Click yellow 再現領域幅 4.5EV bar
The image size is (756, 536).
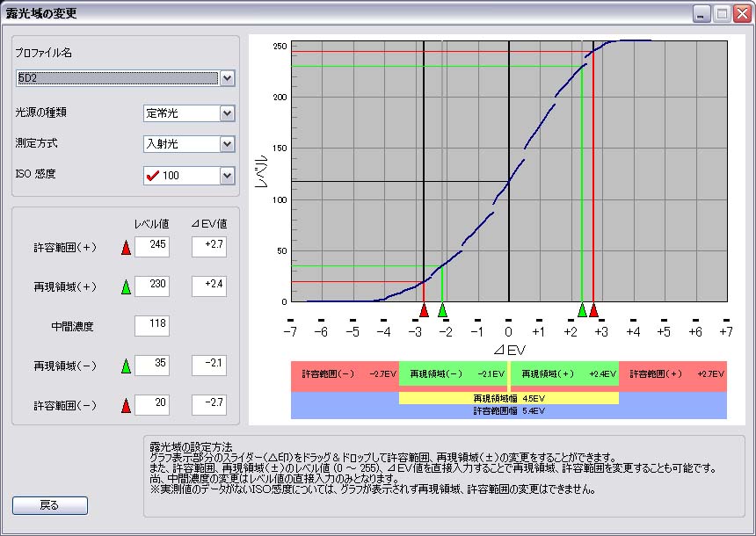tap(508, 398)
